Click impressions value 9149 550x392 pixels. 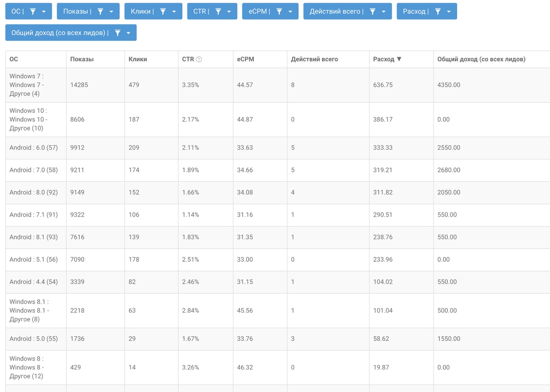point(77,192)
